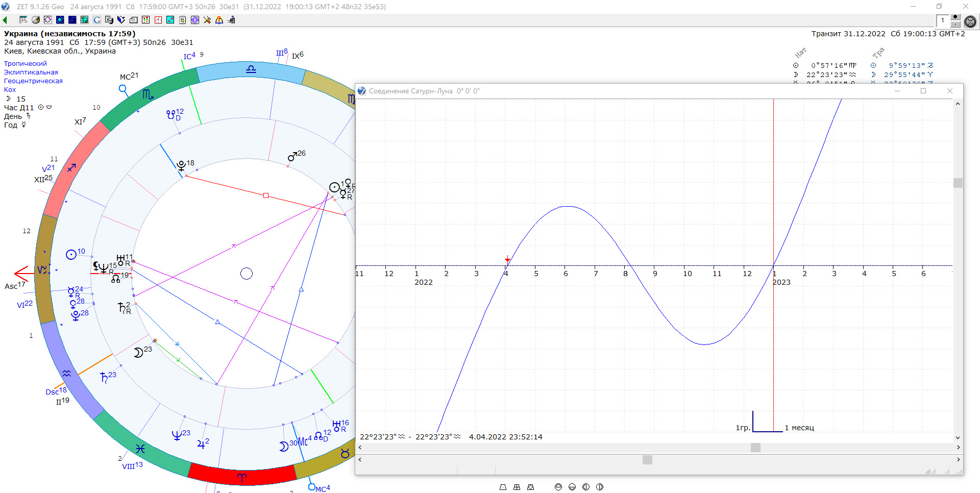The image size is (980, 493).
Task: Click the blue letter G icon
Action: [97, 20]
